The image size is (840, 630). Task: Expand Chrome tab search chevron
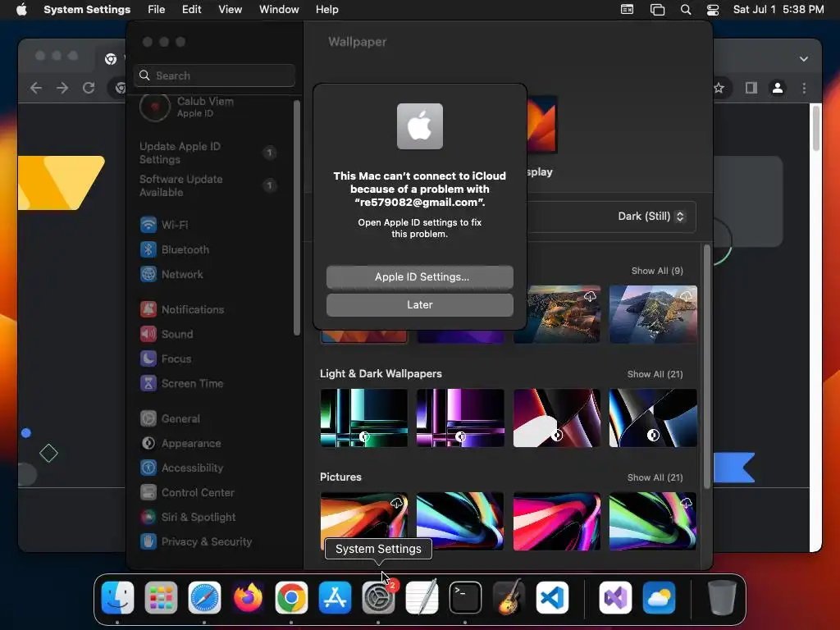pos(804,59)
